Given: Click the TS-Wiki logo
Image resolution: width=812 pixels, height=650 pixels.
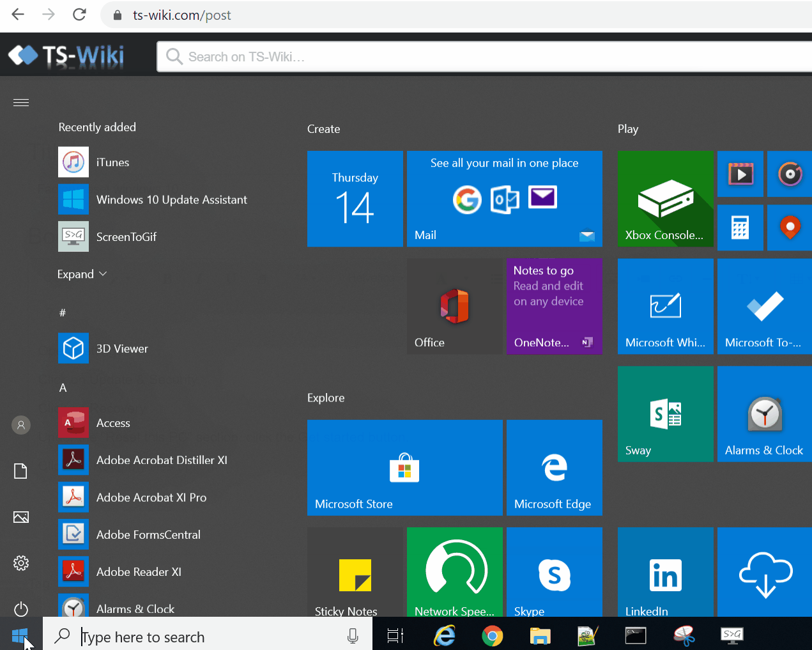Looking at the screenshot, I should (66, 56).
